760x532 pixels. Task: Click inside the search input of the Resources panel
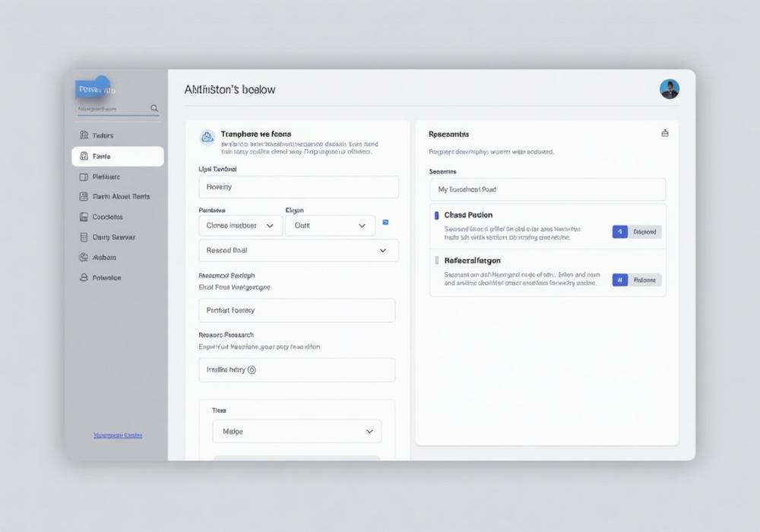tap(547, 189)
